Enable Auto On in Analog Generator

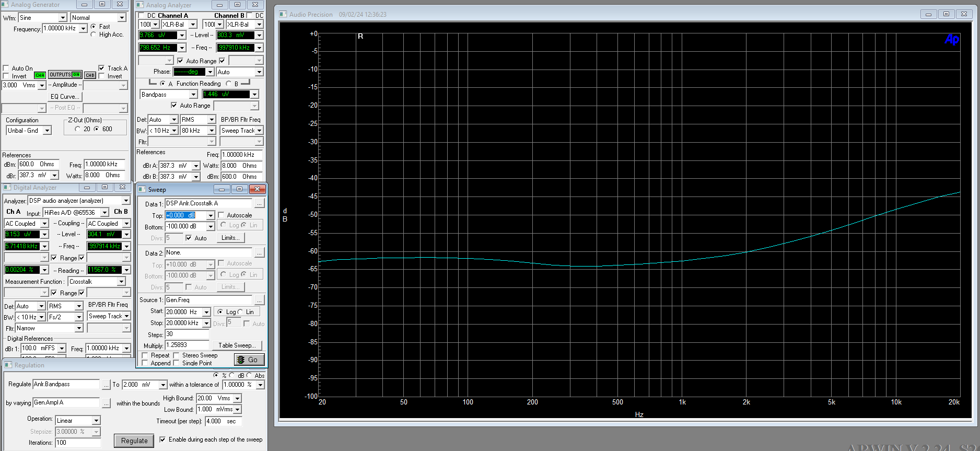click(6, 68)
